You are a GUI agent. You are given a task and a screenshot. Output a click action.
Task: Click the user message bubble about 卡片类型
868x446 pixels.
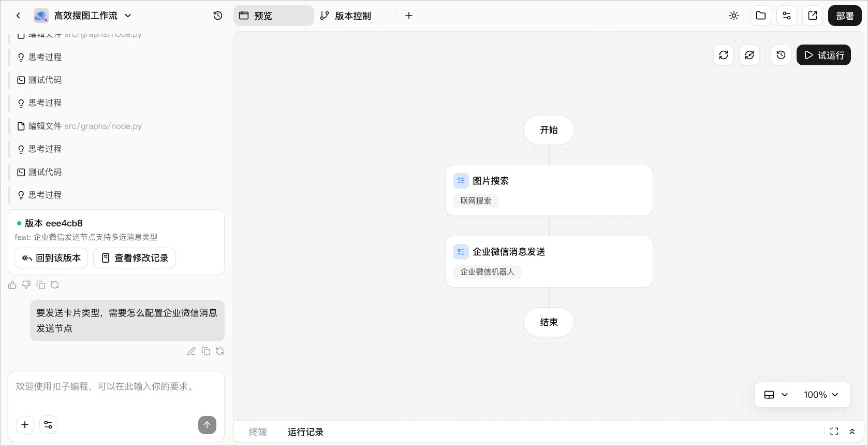[x=127, y=321]
